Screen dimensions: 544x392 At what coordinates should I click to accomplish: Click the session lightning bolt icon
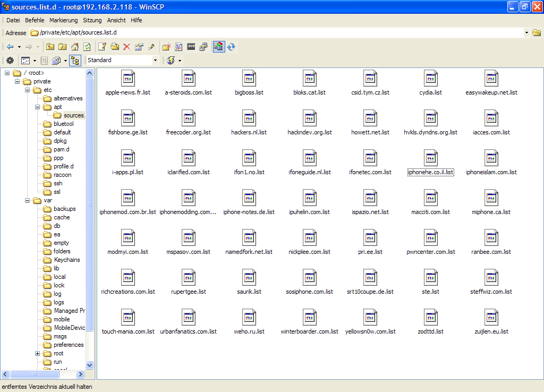(171, 61)
